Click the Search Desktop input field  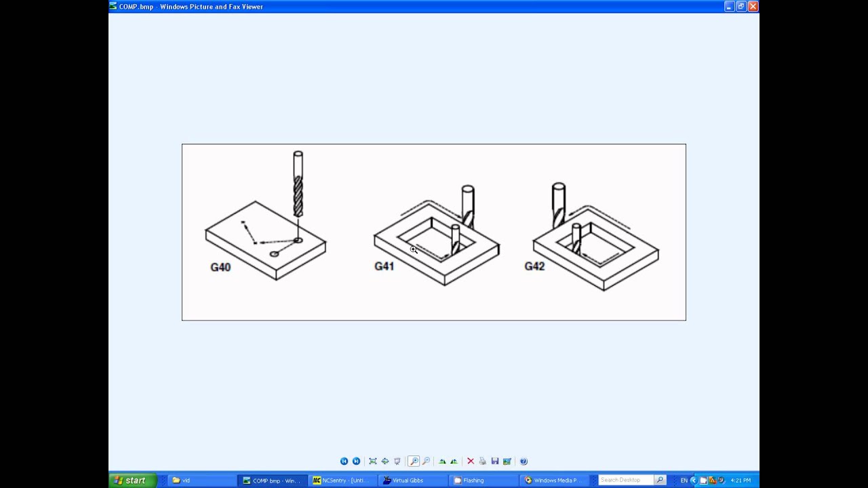point(625,481)
